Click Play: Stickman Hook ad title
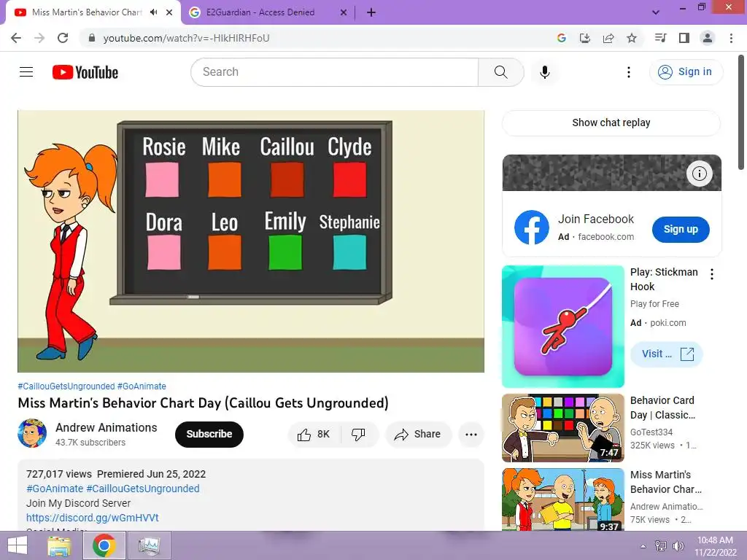This screenshot has height=560, width=747. coord(664,279)
